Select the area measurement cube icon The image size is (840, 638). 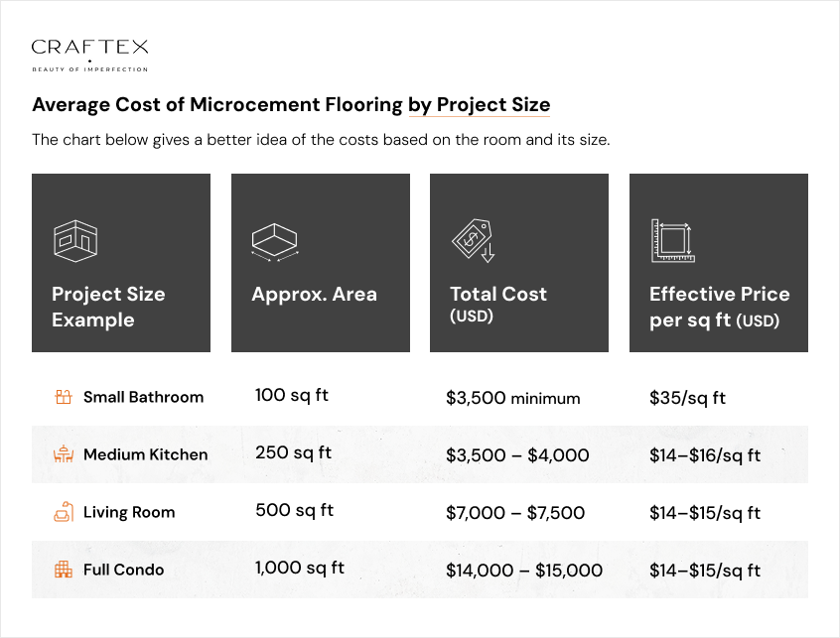[275, 240]
